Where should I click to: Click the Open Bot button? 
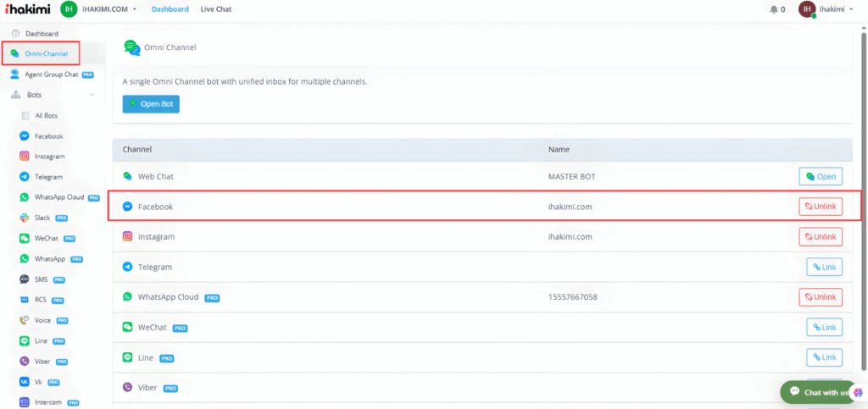[x=151, y=103]
